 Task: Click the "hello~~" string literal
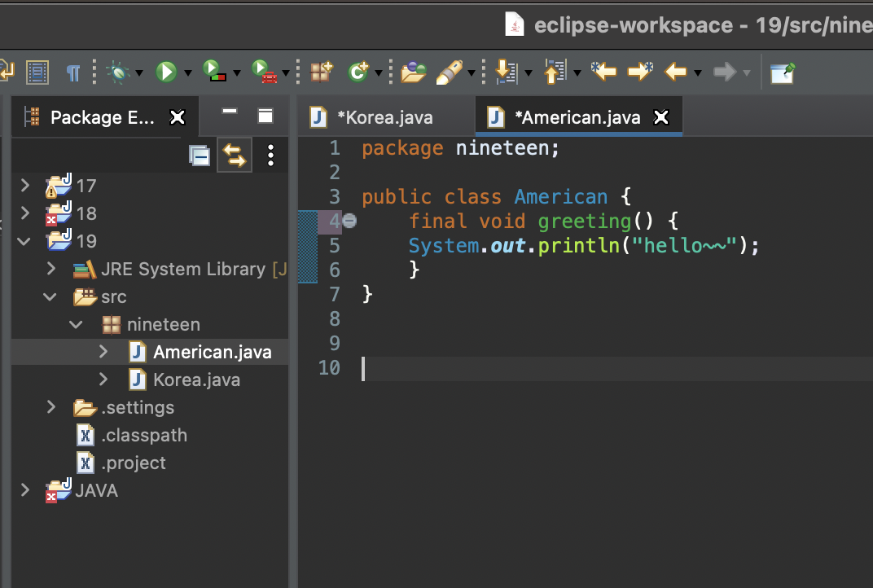pos(684,246)
